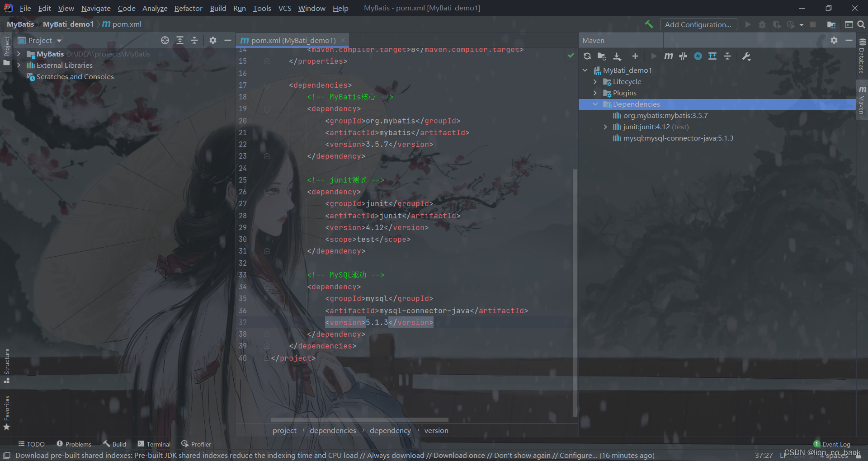Click the Build Project hammer icon
Screen dimensions: 868x461
click(x=649, y=24)
